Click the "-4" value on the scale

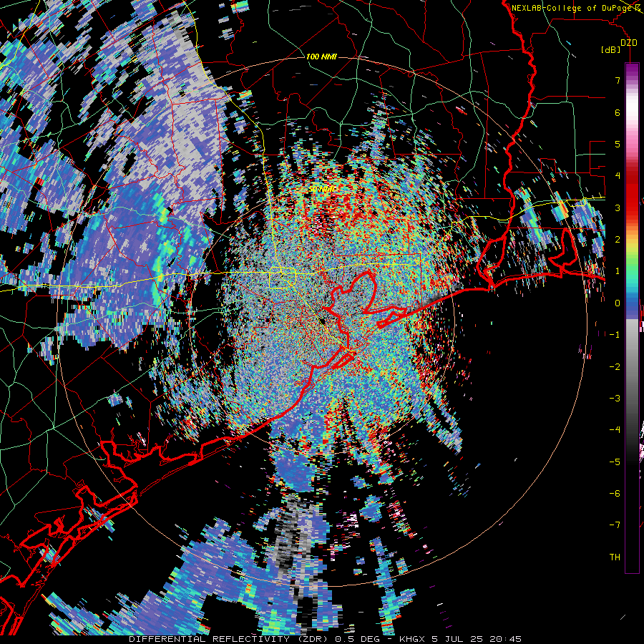click(x=615, y=430)
